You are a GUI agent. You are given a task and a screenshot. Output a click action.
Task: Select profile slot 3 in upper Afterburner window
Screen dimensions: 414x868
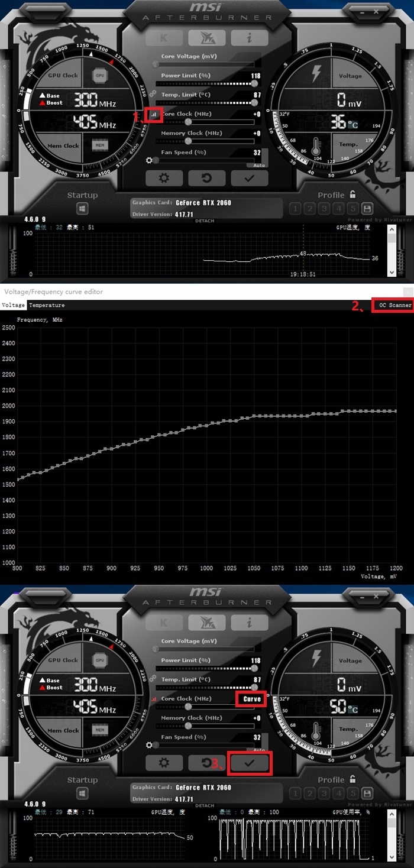coord(324,209)
